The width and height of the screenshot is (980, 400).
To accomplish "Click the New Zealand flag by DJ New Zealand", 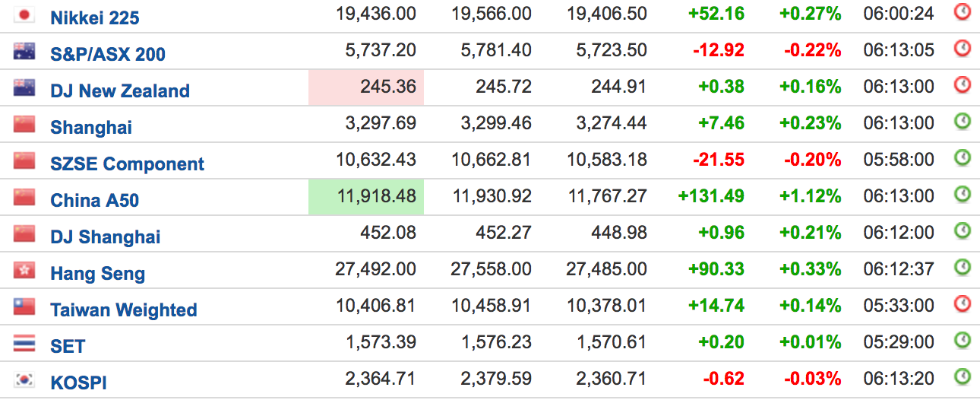I will (25, 88).
